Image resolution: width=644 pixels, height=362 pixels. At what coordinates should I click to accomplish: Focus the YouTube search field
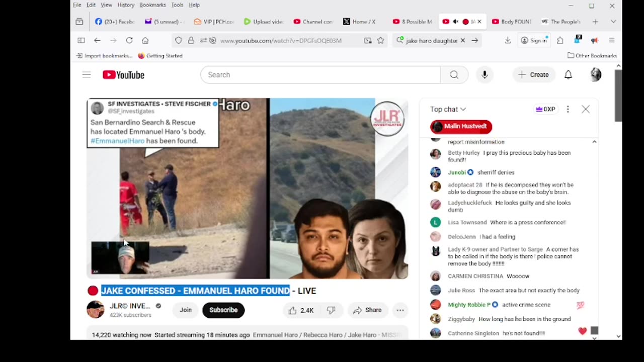(x=320, y=75)
